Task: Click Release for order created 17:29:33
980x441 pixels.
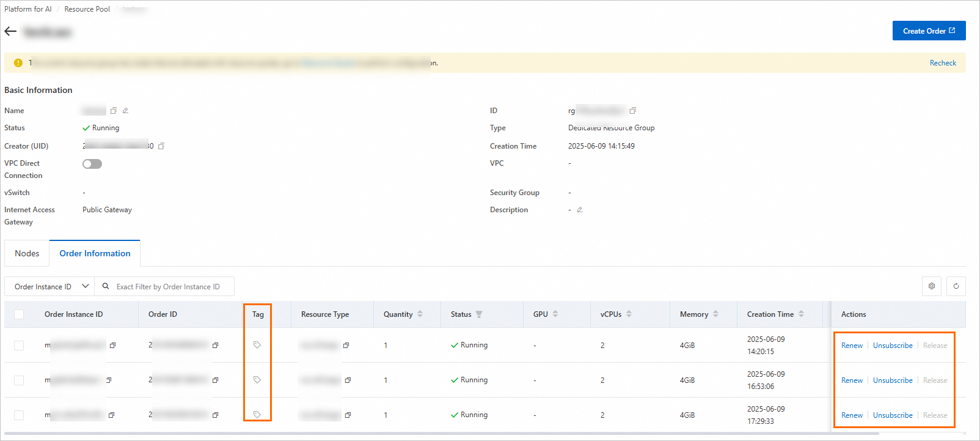Action: click(x=935, y=415)
